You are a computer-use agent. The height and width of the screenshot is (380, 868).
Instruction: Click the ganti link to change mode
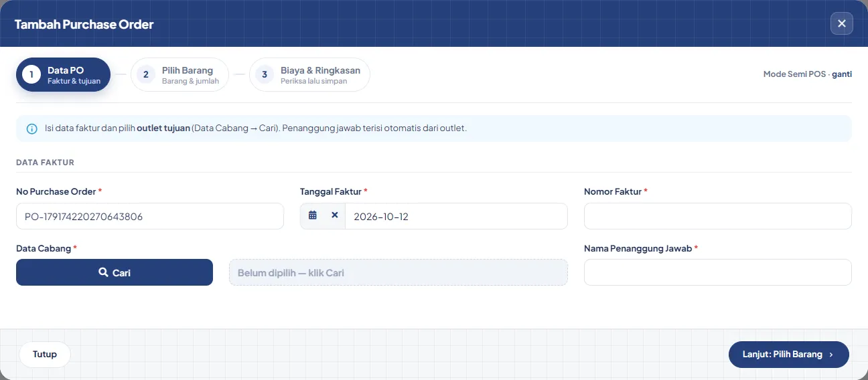[x=842, y=74]
